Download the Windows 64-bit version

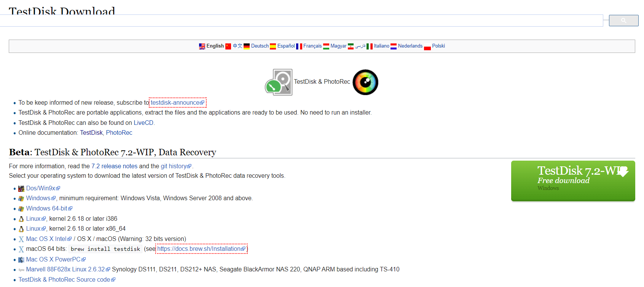[x=49, y=209]
